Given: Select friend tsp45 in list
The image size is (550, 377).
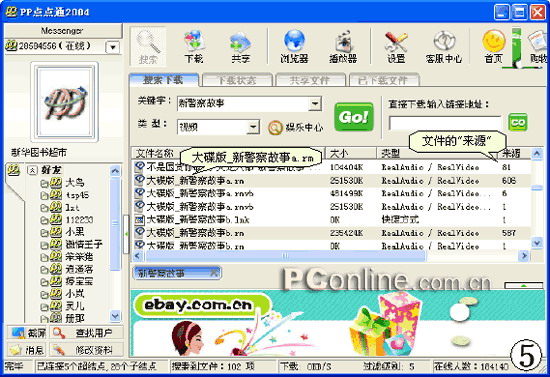Looking at the screenshot, I should [x=77, y=195].
